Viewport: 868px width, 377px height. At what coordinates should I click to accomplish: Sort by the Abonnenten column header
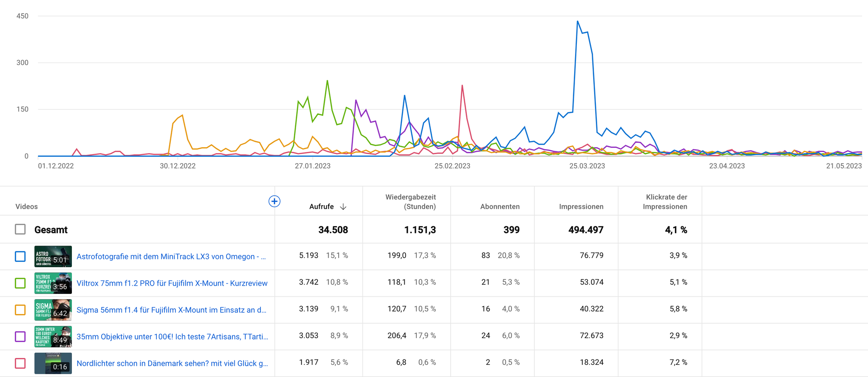tap(500, 207)
